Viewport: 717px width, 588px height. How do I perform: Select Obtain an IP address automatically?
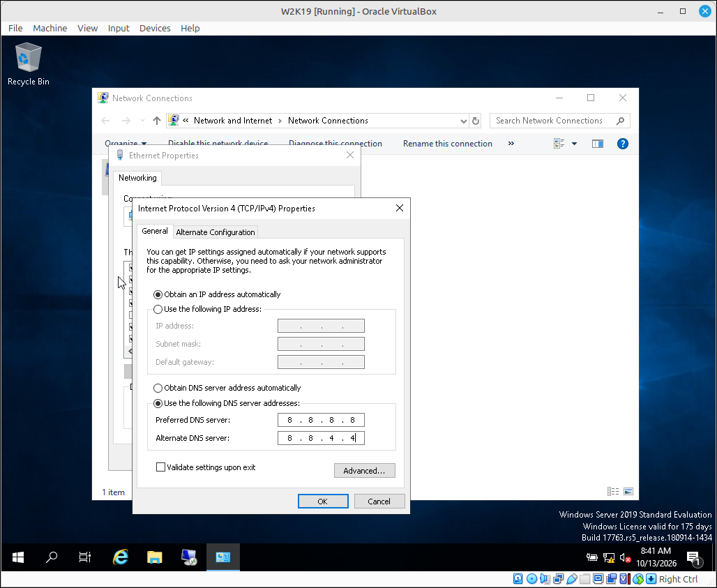[x=217, y=294]
